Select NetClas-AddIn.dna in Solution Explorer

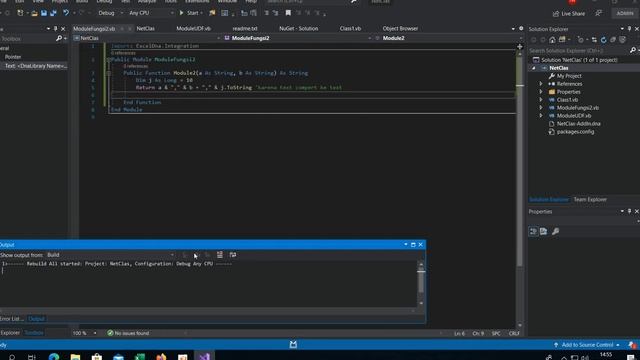tap(578, 124)
